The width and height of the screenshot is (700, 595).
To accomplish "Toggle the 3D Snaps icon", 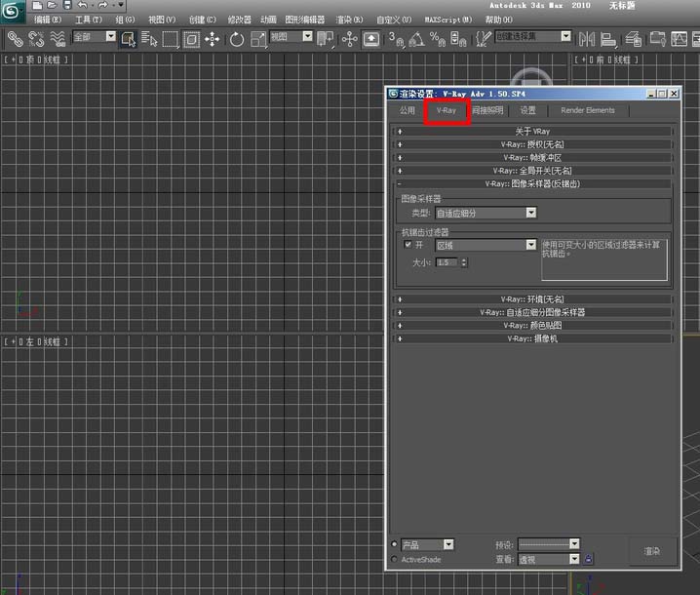I will click(x=396, y=39).
